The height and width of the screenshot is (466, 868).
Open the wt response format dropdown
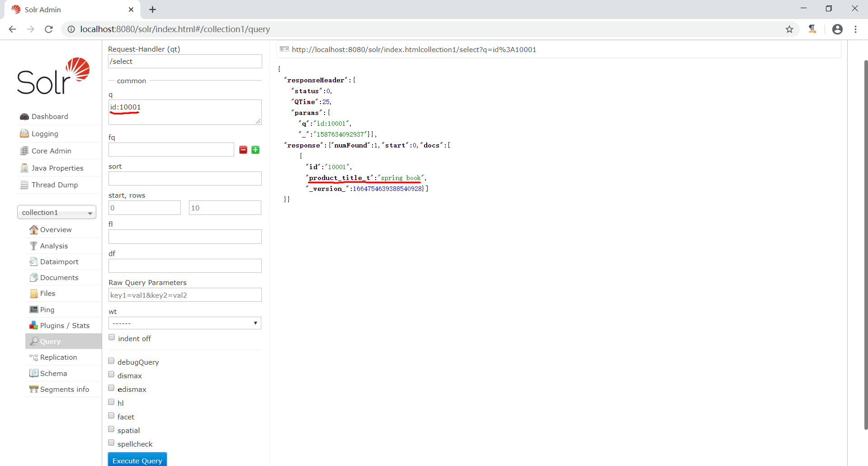coord(184,323)
